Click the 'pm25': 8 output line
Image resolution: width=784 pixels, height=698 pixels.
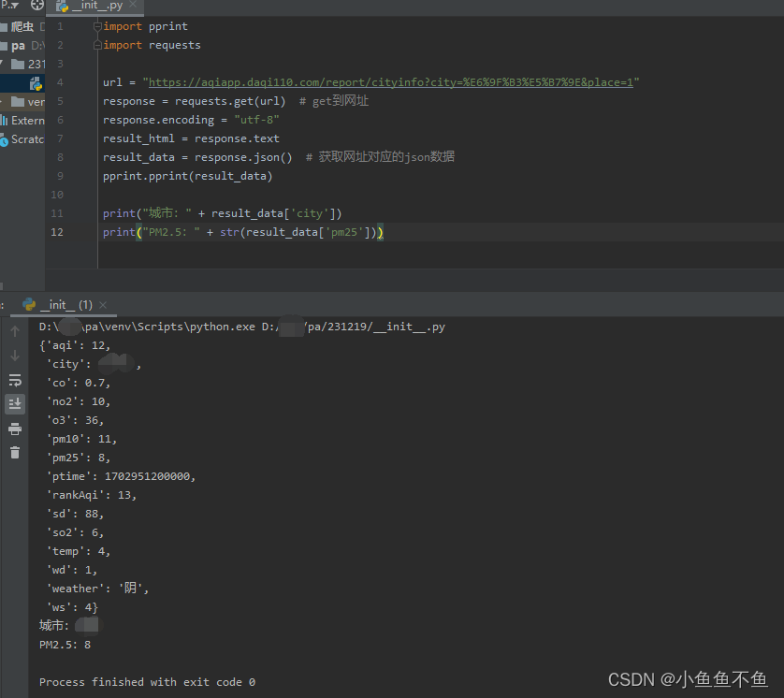[x=78, y=458]
